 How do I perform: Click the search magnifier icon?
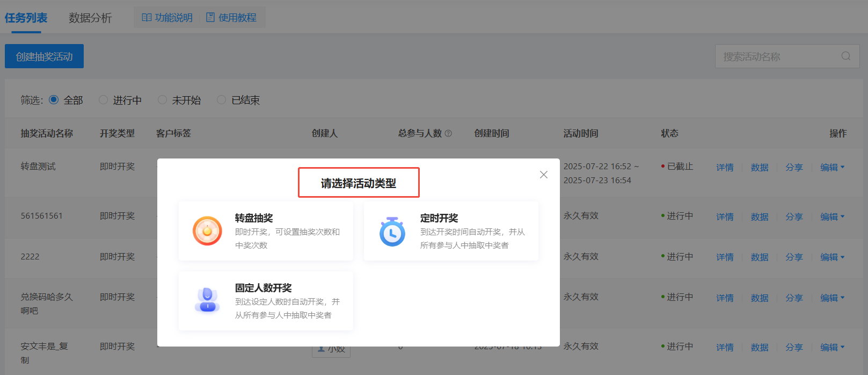point(846,56)
